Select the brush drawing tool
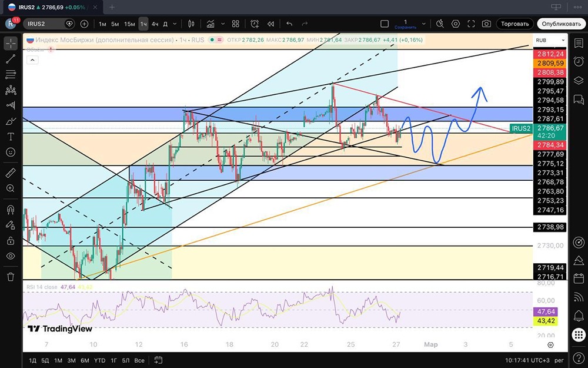 (11, 121)
